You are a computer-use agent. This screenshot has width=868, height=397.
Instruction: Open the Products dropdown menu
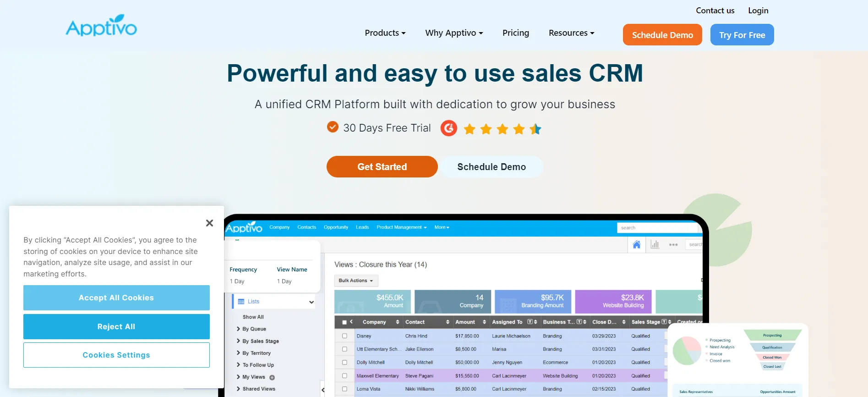click(x=385, y=33)
